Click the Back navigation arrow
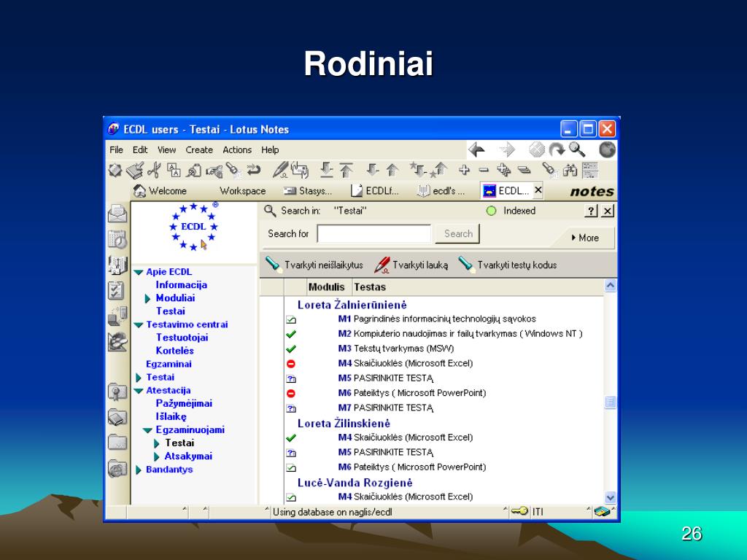The height and width of the screenshot is (560, 747). tap(476, 150)
